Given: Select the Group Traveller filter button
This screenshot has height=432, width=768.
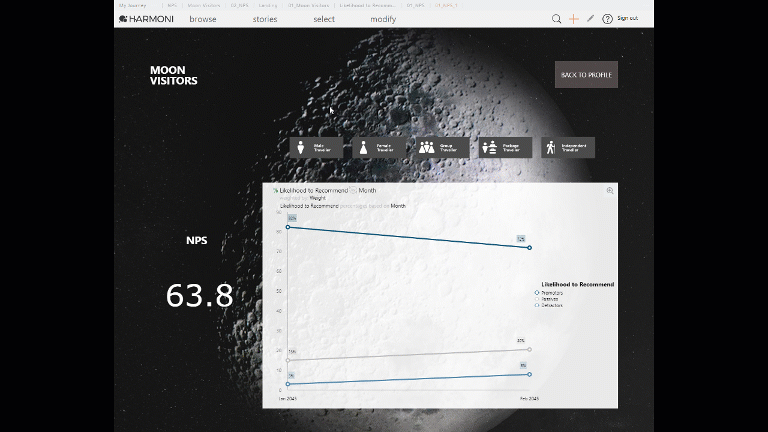Looking at the screenshot, I should point(442,147).
